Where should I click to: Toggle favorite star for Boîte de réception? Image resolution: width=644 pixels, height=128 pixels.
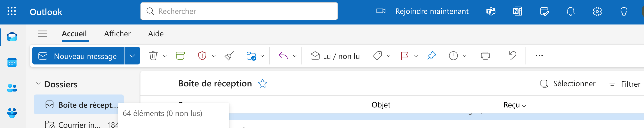coord(262,83)
